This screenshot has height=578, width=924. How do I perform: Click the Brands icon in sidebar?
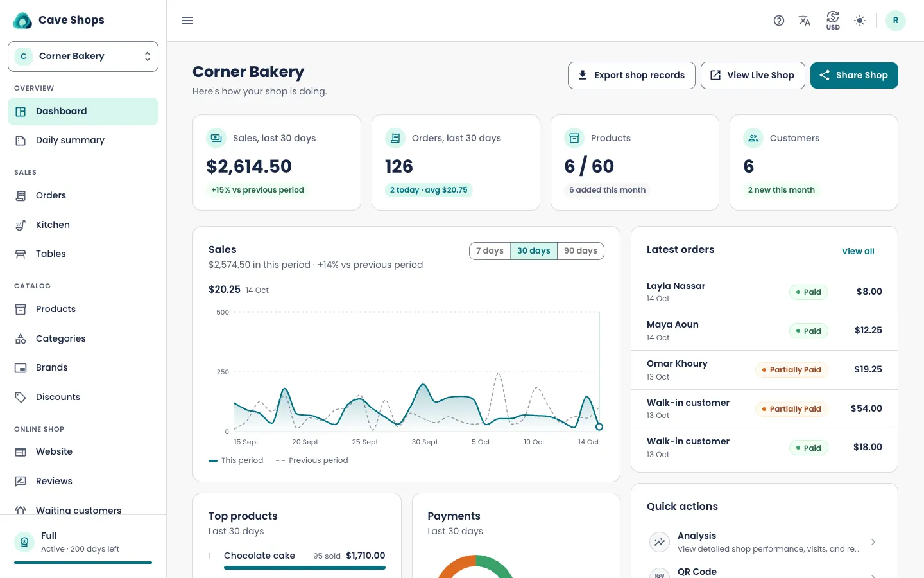tap(21, 368)
